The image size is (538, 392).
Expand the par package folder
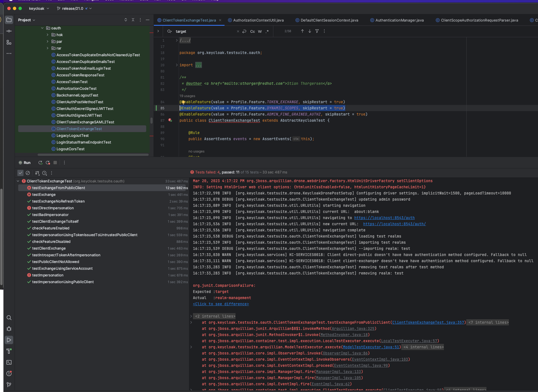click(48, 41)
